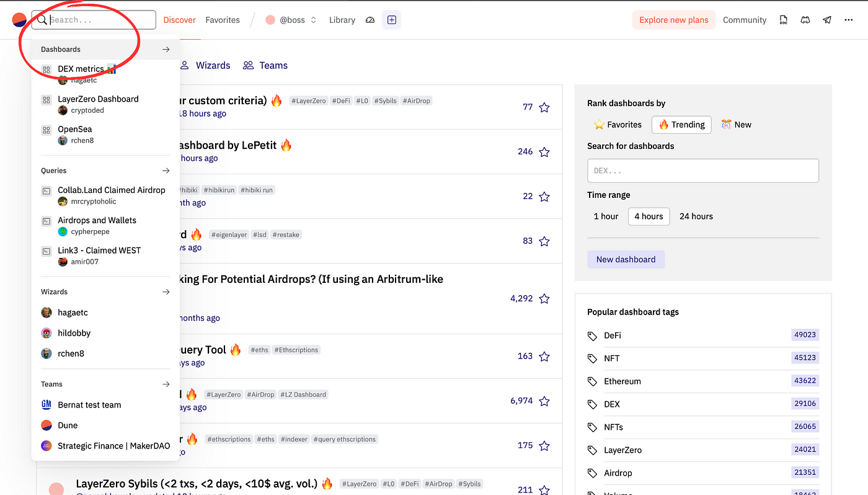Viewport: 868px width, 495px height.
Task: Star the dashboard with 175 favorites
Action: [x=544, y=445]
